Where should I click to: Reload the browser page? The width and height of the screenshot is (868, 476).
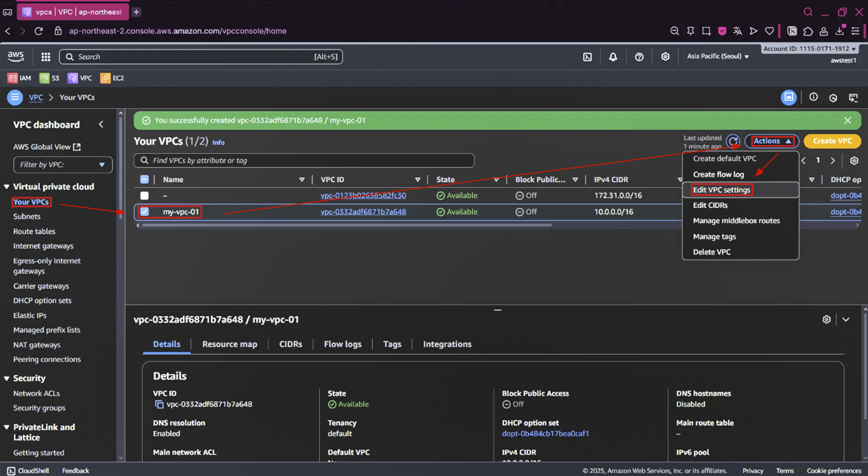39,31
